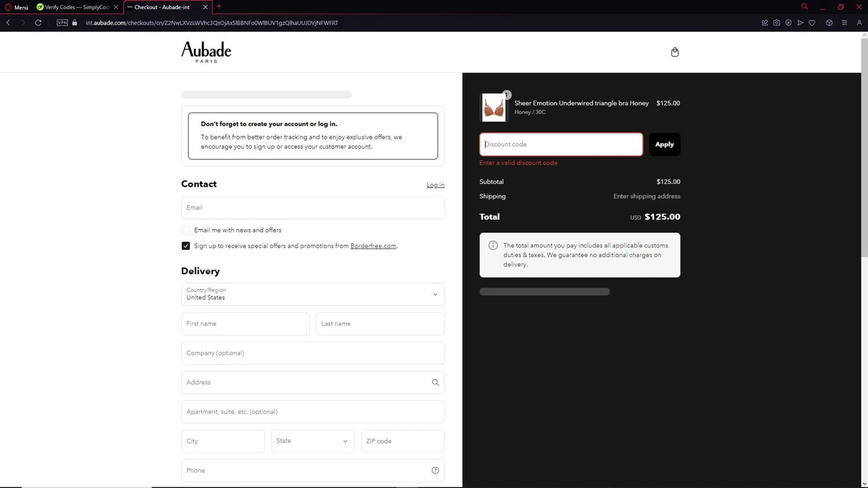The height and width of the screenshot is (488, 868).
Task: Expand the Country/Region dropdown
Action: click(x=312, y=294)
